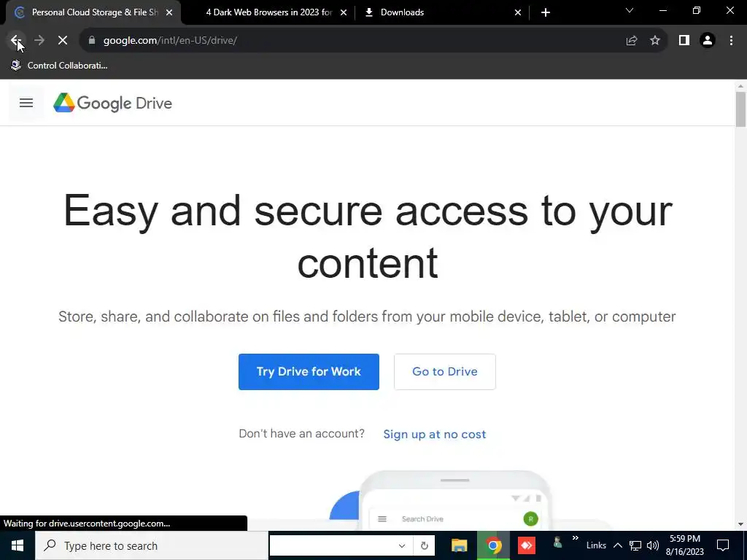
Task: Open the Windows Start menu
Action: (18, 545)
